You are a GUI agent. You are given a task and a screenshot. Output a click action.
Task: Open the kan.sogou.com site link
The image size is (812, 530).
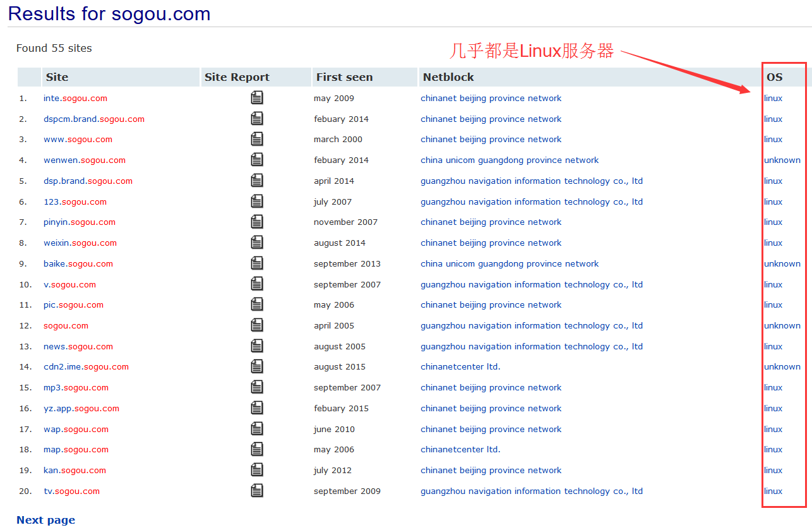pyautogui.click(x=75, y=470)
